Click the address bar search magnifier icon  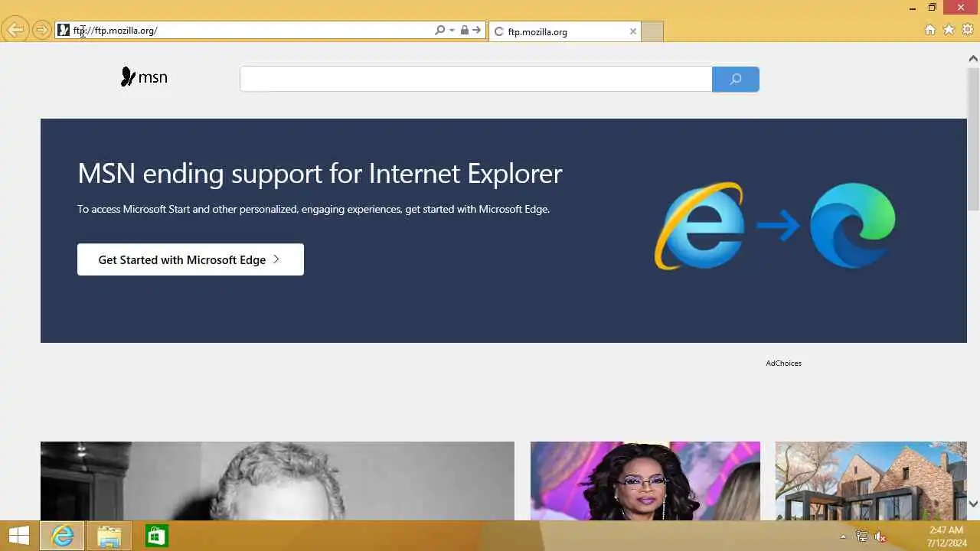439,31
